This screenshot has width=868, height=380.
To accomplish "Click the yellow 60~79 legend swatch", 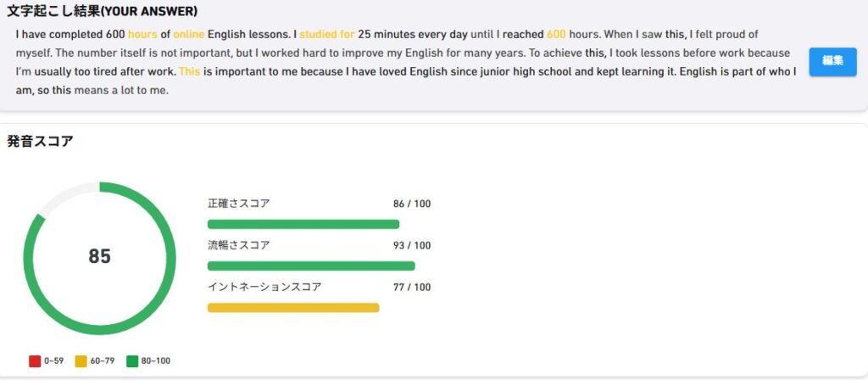I will click(81, 361).
